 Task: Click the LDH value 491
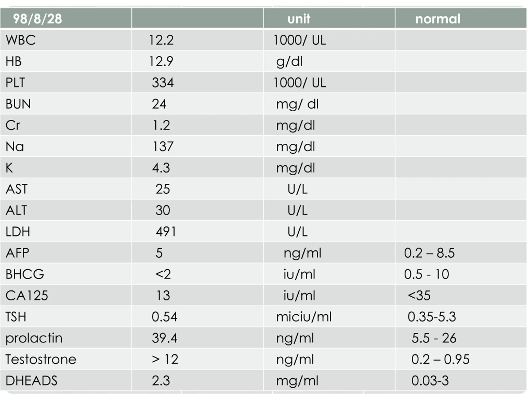166,232
